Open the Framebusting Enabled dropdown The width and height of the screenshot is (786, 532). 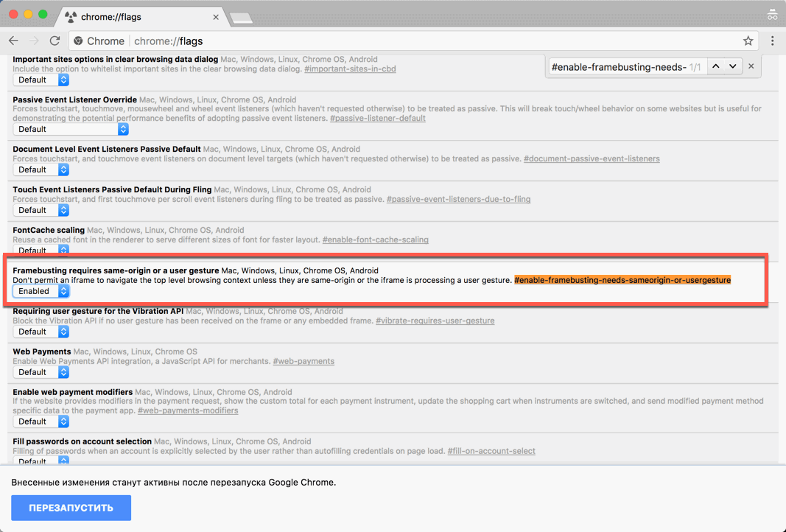[x=41, y=291]
